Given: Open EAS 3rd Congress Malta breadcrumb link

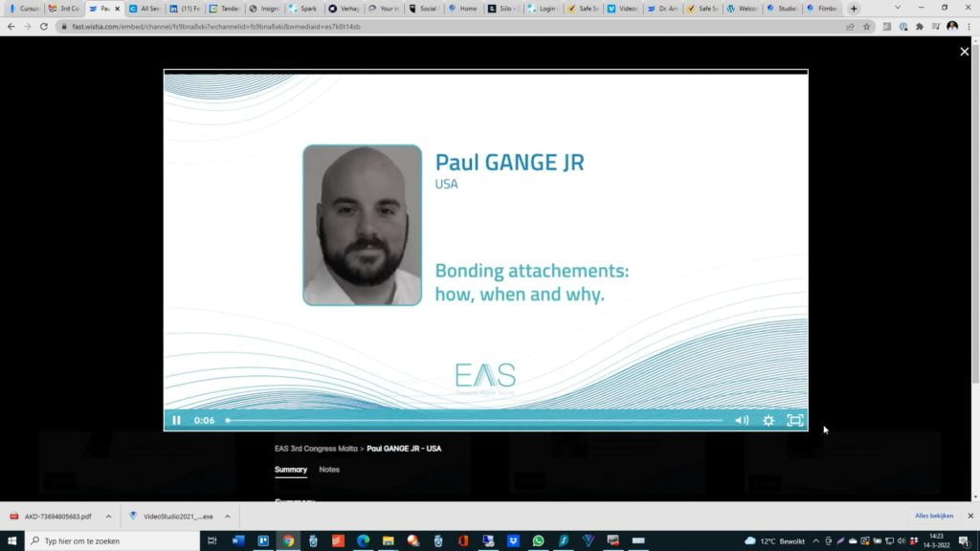Looking at the screenshot, I should [x=316, y=448].
